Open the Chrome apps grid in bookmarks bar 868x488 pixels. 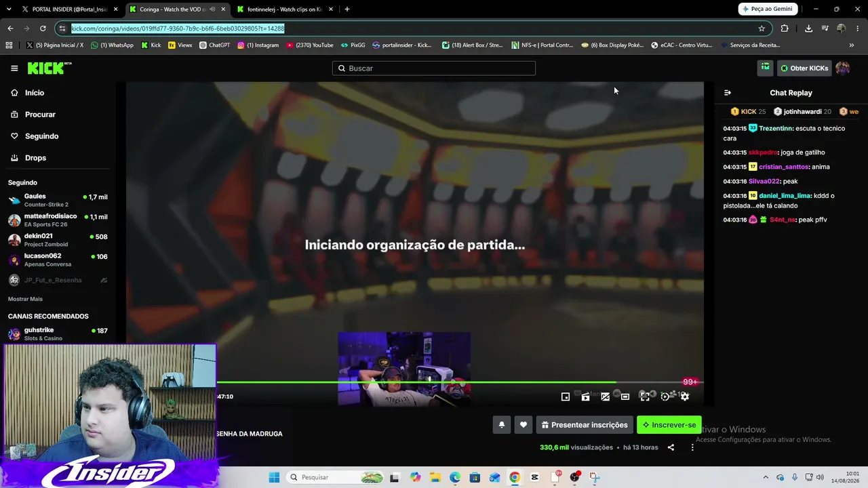[9, 45]
